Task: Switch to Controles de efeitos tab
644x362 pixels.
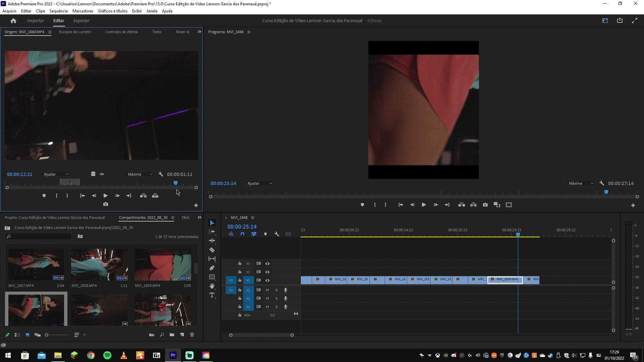Action: tap(121, 32)
